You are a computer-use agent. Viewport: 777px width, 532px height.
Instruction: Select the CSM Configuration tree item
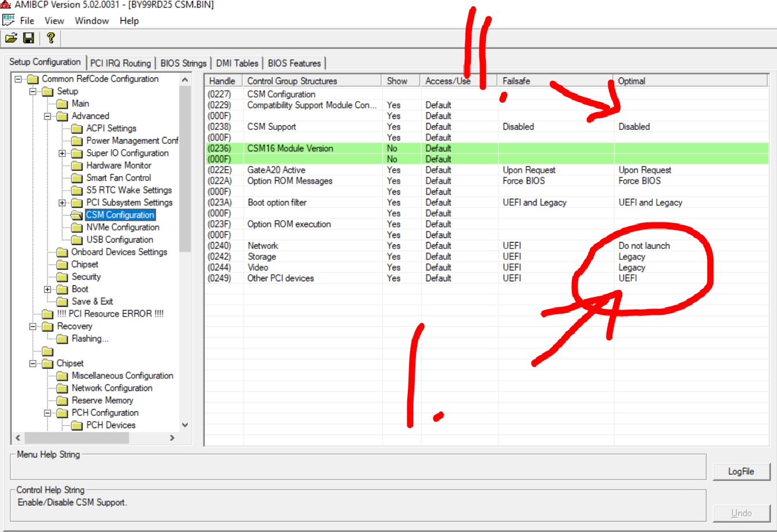point(120,215)
